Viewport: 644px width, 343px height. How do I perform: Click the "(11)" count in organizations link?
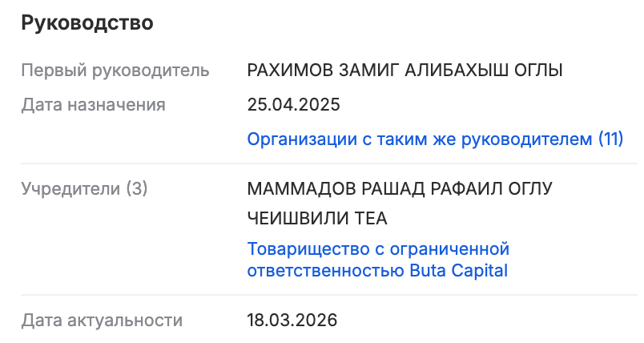point(610,139)
